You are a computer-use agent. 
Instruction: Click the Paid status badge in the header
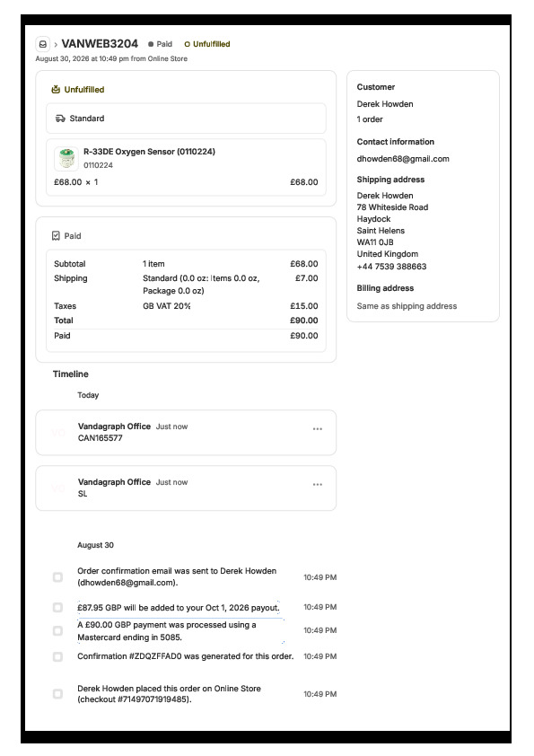coord(160,44)
